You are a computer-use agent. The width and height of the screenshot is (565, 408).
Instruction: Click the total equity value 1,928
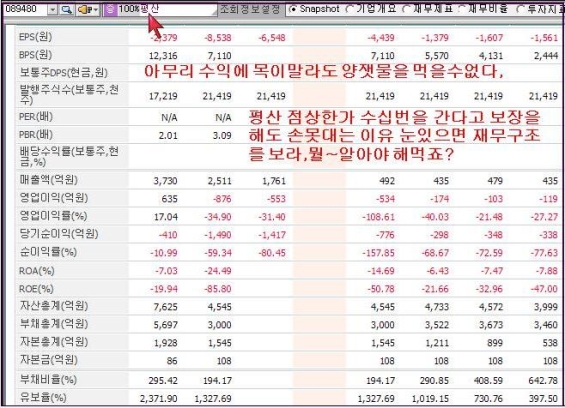coord(165,343)
